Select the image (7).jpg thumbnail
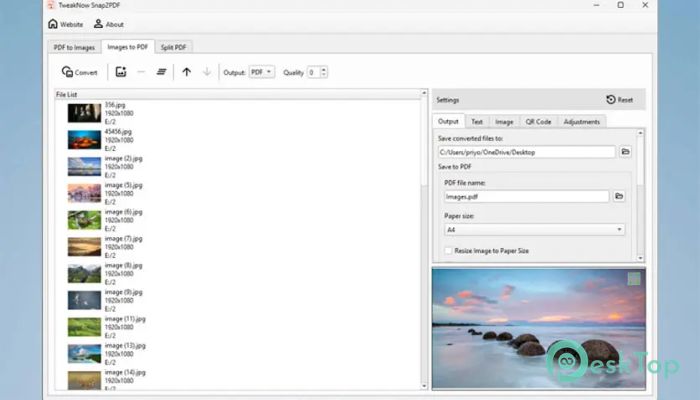 [x=84, y=247]
